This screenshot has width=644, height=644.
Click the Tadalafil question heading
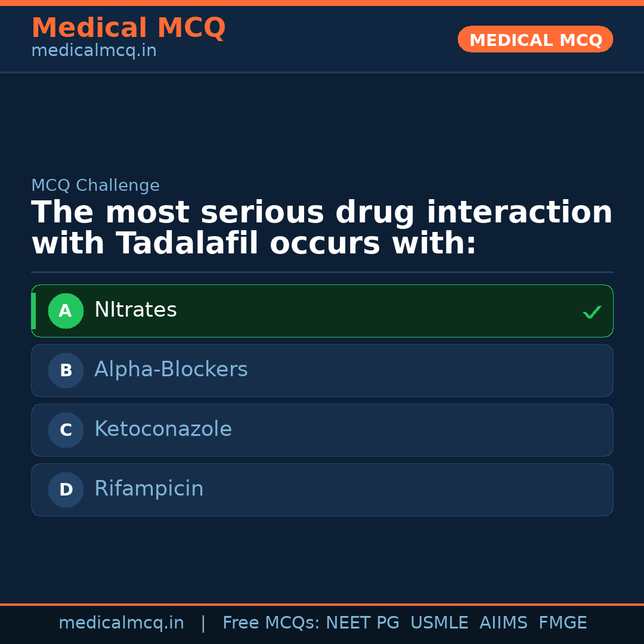click(322, 228)
